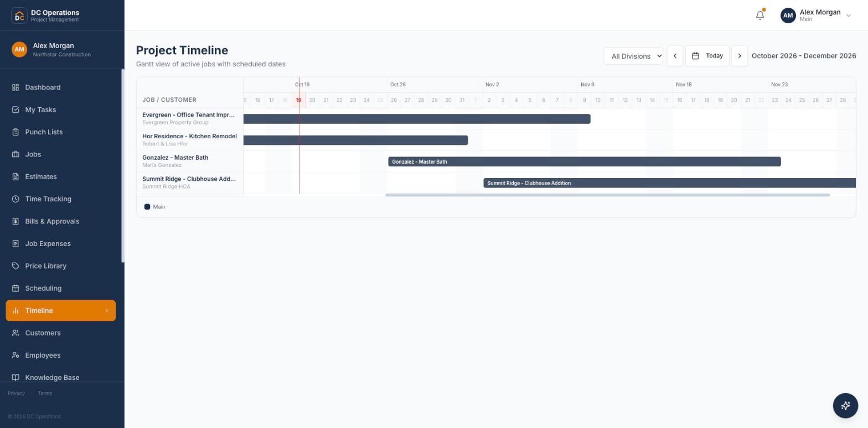868x428 pixels.
Task: Go to Scheduling page
Action: pyautogui.click(x=61, y=288)
